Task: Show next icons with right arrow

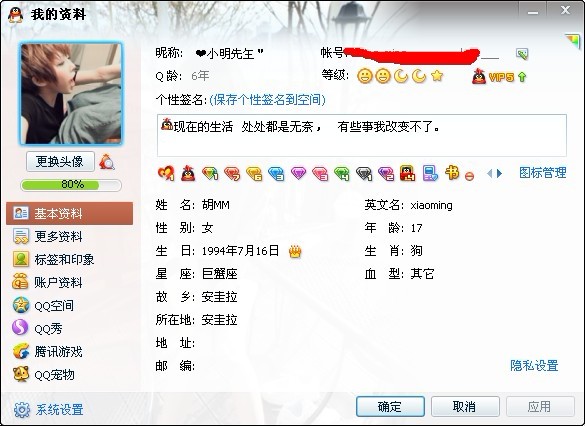Action: pos(500,173)
